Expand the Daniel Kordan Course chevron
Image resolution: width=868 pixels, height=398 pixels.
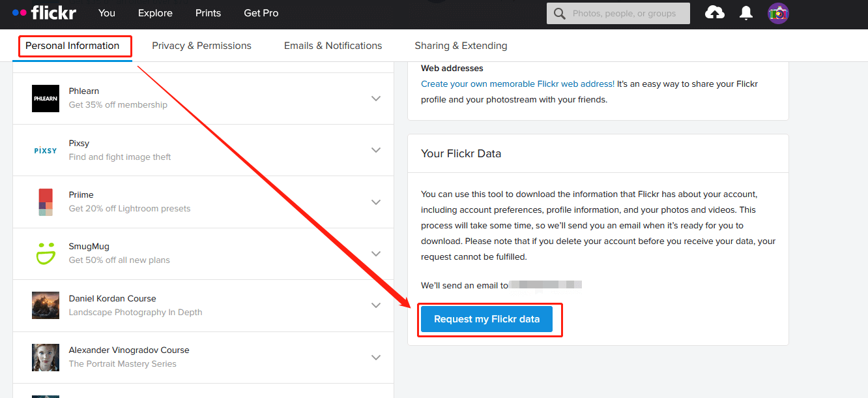click(376, 305)
